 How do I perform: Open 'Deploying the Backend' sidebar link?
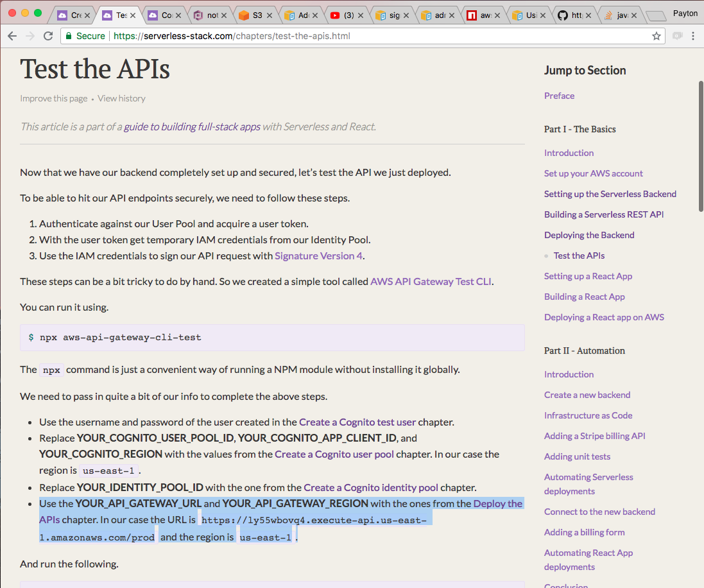click(x=590, y=235)
